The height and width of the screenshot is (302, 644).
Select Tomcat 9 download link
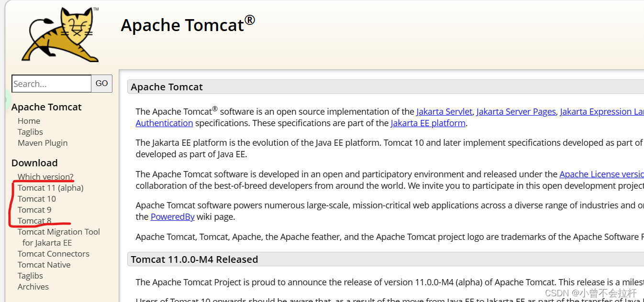click(x=34, y=210)
